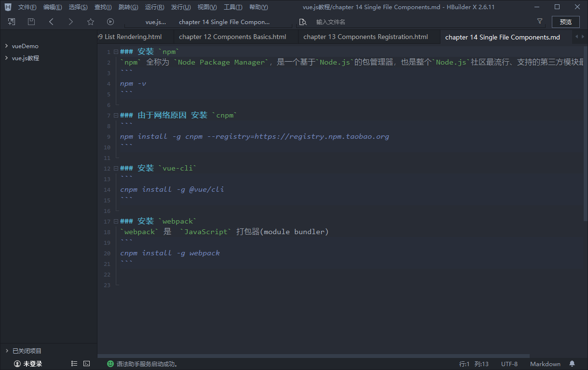
Task: Change the Markdown language mode
Action: (545, 364)
